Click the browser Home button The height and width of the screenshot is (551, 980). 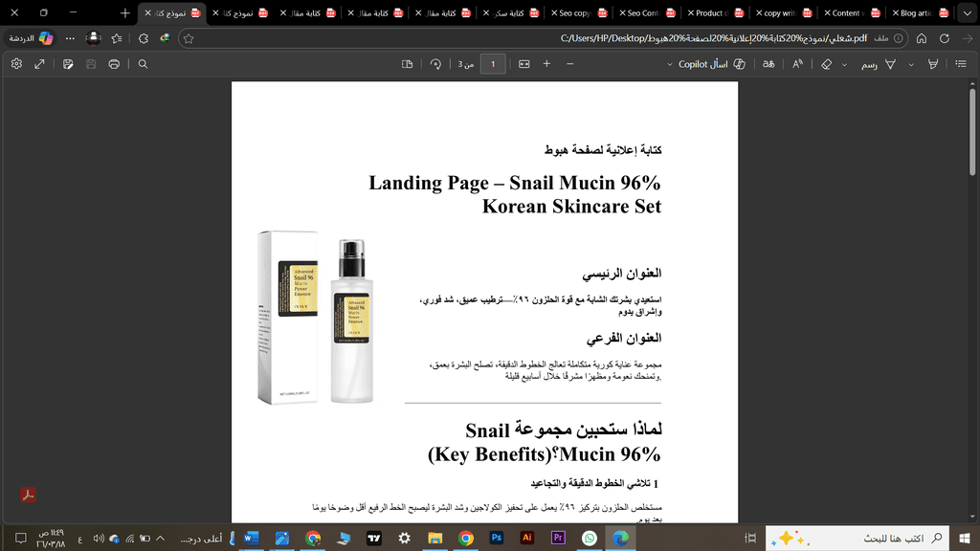pos(922,38)
